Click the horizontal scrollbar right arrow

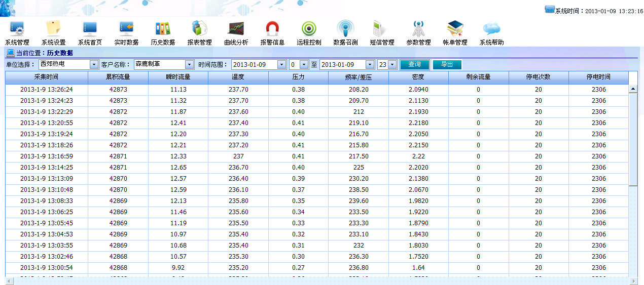(x=633, y=281)
